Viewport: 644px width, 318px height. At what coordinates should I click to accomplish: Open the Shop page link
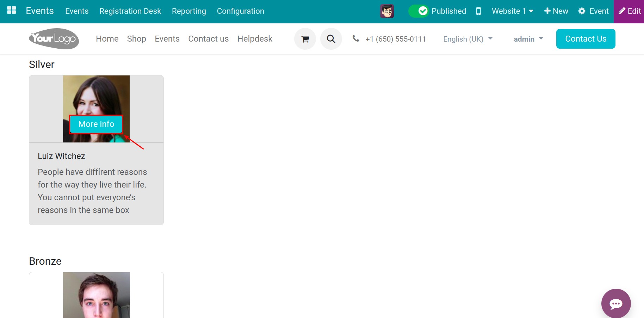point(136,39)
